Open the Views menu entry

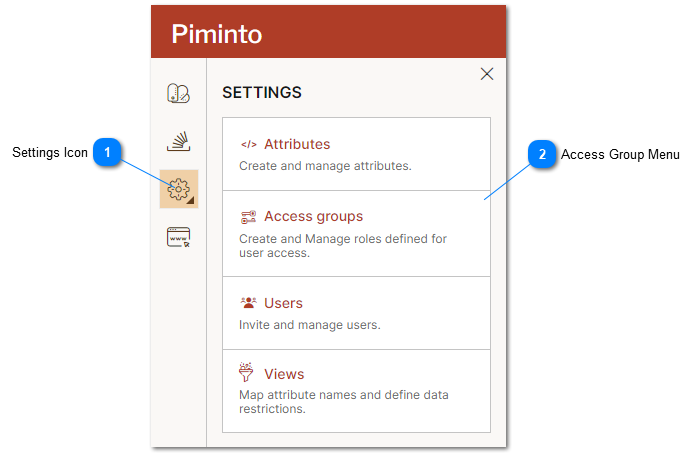click(x=356, y=391)
